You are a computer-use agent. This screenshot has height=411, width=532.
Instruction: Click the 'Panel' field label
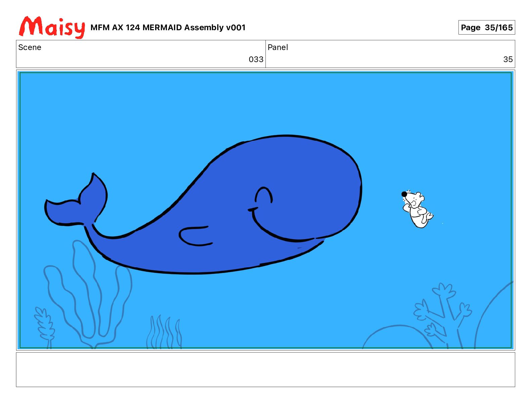(278, 47)
